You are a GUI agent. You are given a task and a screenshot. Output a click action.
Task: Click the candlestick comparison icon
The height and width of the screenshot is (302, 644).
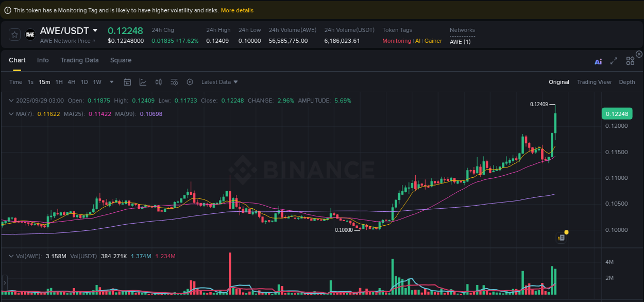pos(159,82)
